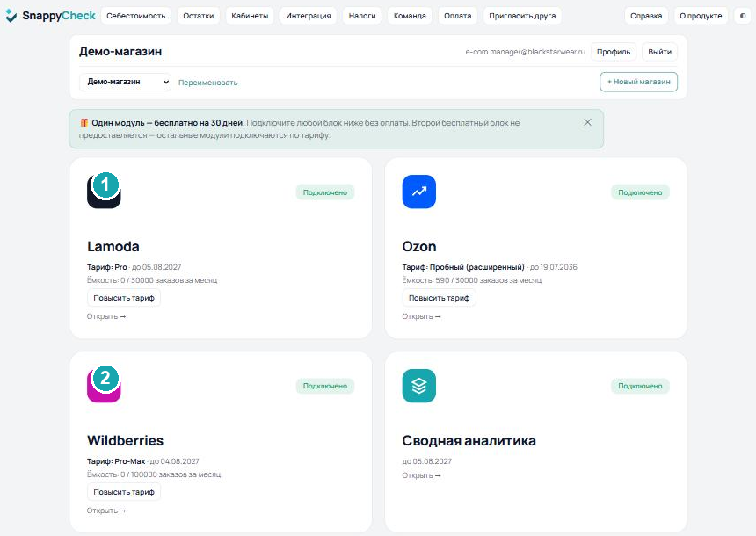Click the Переименовать link

click(x=207, y=83)
